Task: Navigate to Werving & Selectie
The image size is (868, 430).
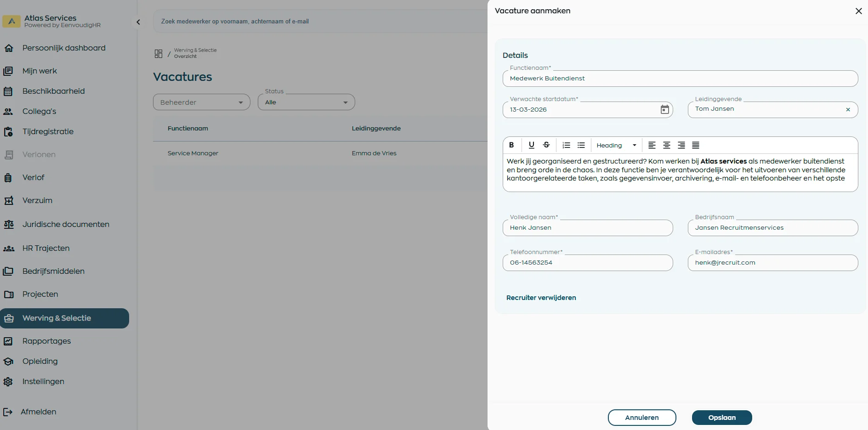Action: coord(57,318)
